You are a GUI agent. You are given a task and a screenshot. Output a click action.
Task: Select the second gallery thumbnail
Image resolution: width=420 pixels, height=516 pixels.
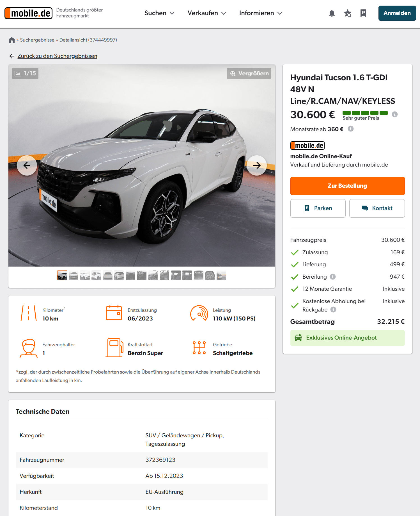74,276
